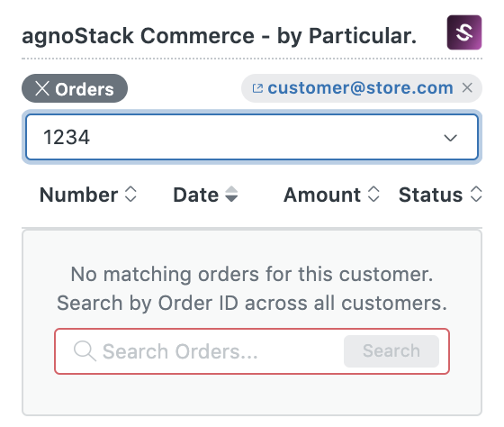Screen dimensions: 504x427
Task: Click the magnifying glass search icon
Action: pyautogui.click(x=85, y=350)
